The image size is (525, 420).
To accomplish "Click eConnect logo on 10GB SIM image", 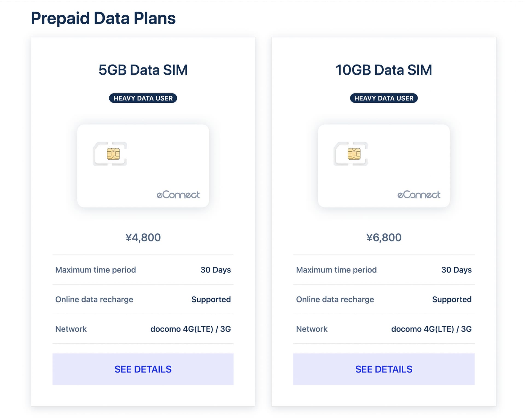I will (419, 195).
